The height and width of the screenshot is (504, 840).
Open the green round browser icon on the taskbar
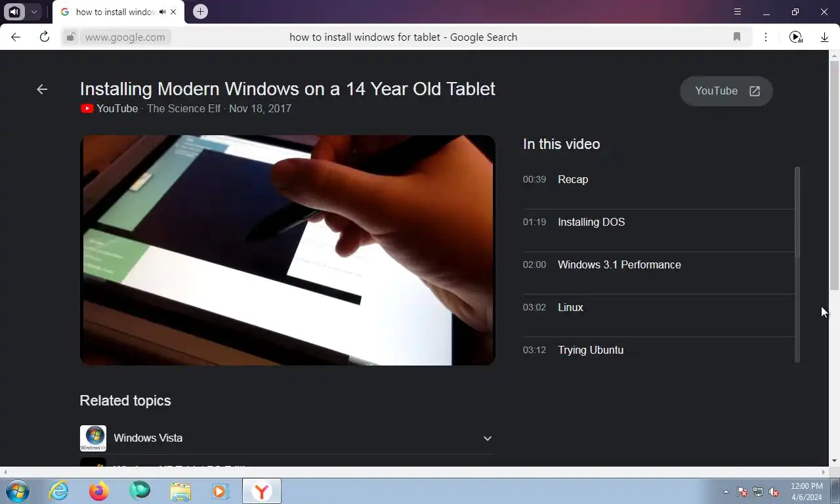point(140,491)
